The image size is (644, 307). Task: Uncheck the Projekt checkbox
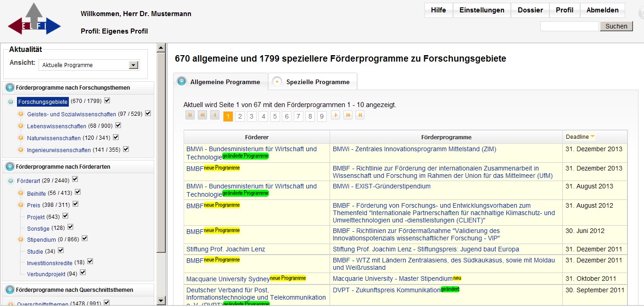click(65, 216)
